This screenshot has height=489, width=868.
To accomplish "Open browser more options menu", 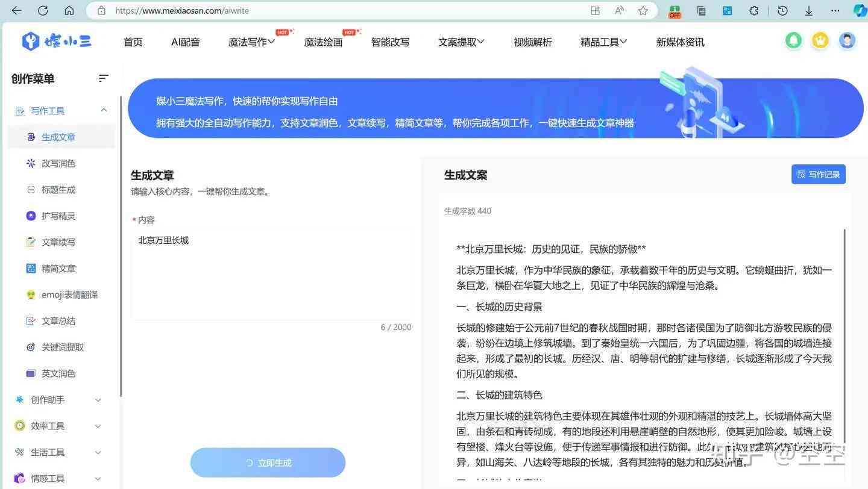I will 835,10.
